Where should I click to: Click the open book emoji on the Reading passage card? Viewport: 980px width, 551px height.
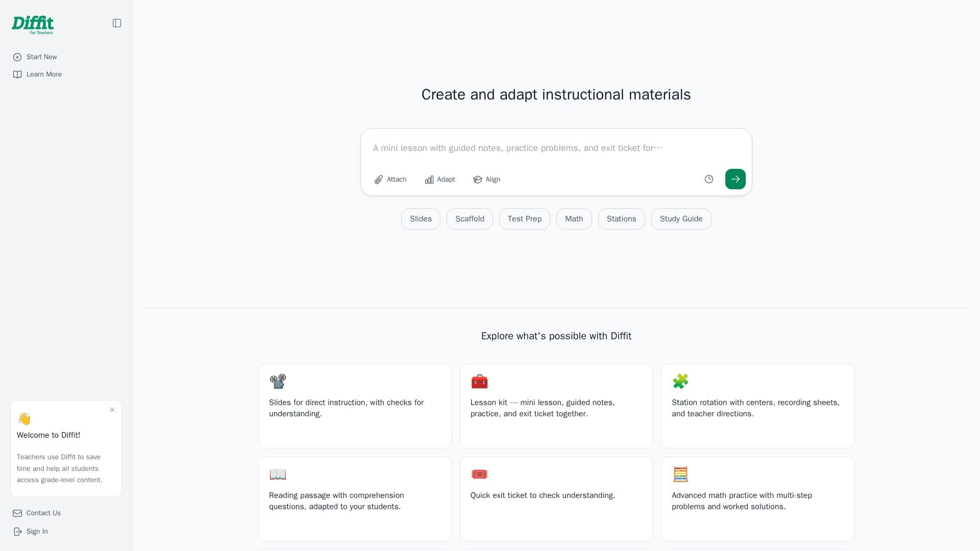pyautogui.click(x=278, y=474)
